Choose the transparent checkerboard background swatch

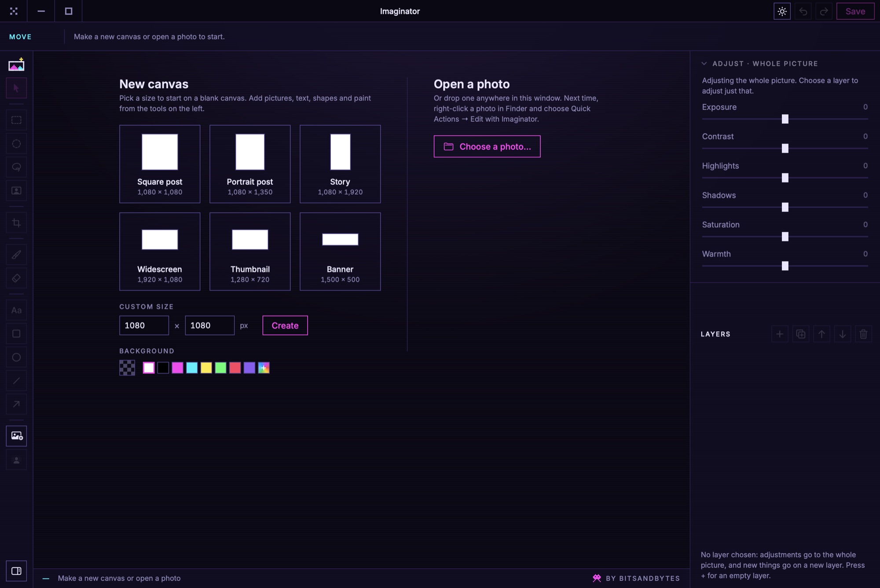[x=127, y=368]
